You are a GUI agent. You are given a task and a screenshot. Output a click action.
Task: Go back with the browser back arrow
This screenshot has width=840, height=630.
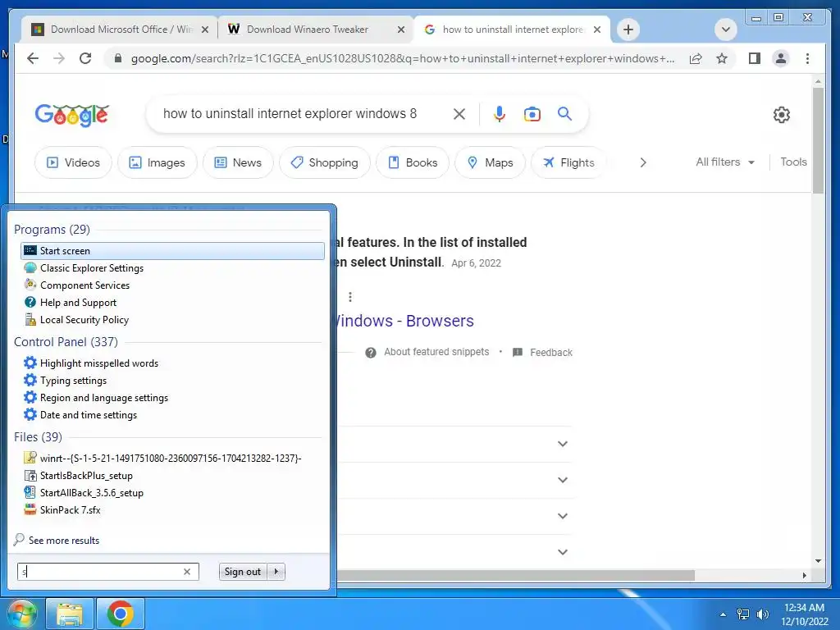tap(33, 58)
